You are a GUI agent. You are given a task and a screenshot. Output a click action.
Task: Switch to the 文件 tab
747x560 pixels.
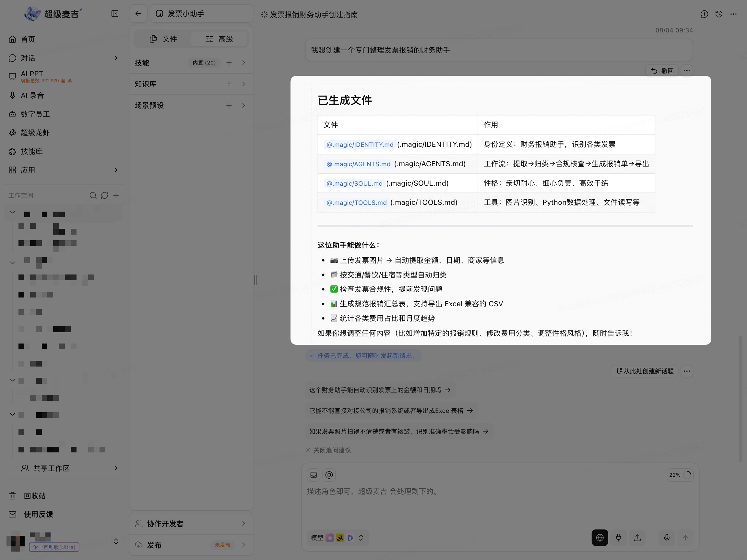point(163,39)
